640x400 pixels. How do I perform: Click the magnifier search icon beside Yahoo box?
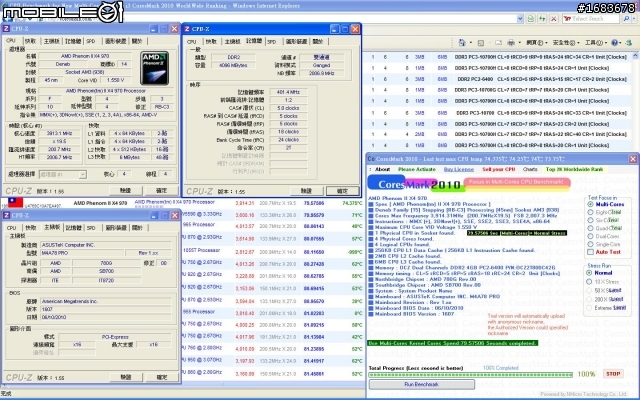pos(626,19)
